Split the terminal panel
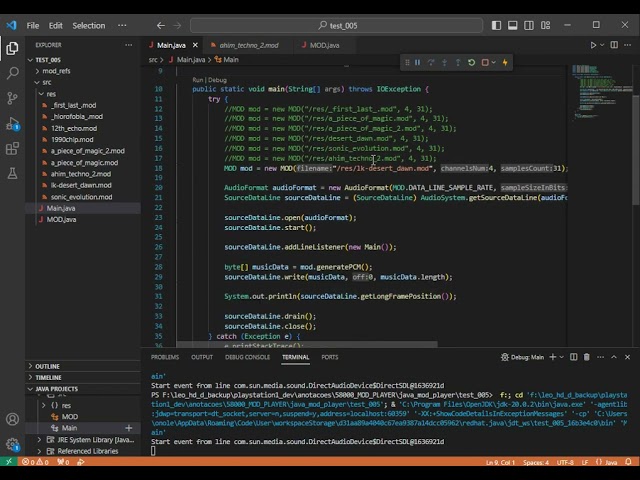 pos(573,357)
